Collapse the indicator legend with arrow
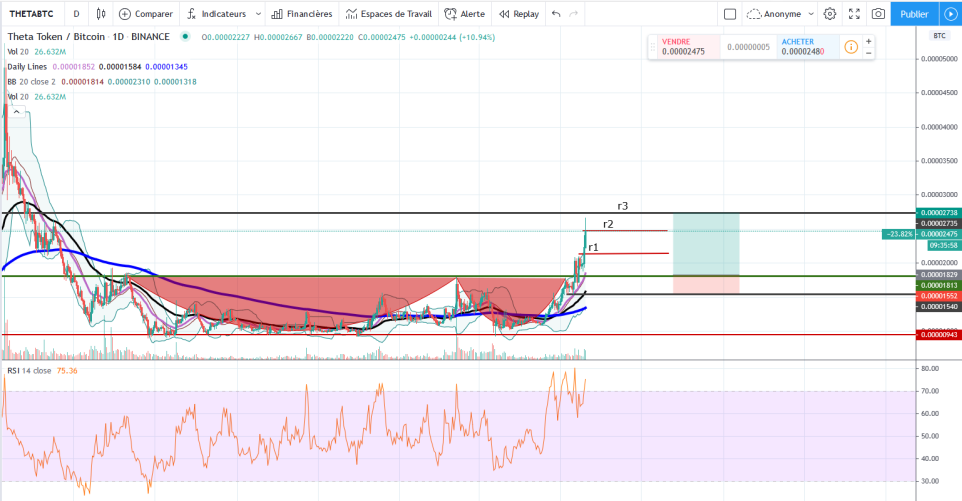Screen dimensions: 962x501 [x=17, y=112]
